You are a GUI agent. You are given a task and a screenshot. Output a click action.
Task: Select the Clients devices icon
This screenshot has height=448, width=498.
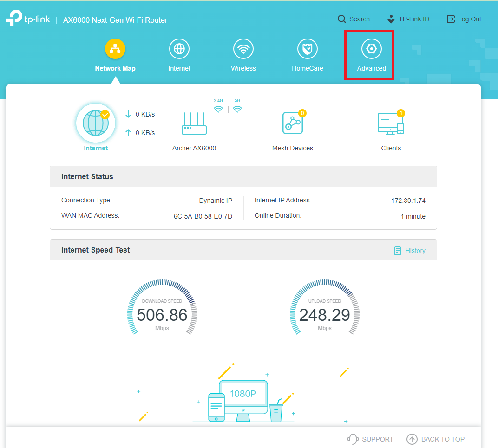pyautogui.click(x=391, y=123)
